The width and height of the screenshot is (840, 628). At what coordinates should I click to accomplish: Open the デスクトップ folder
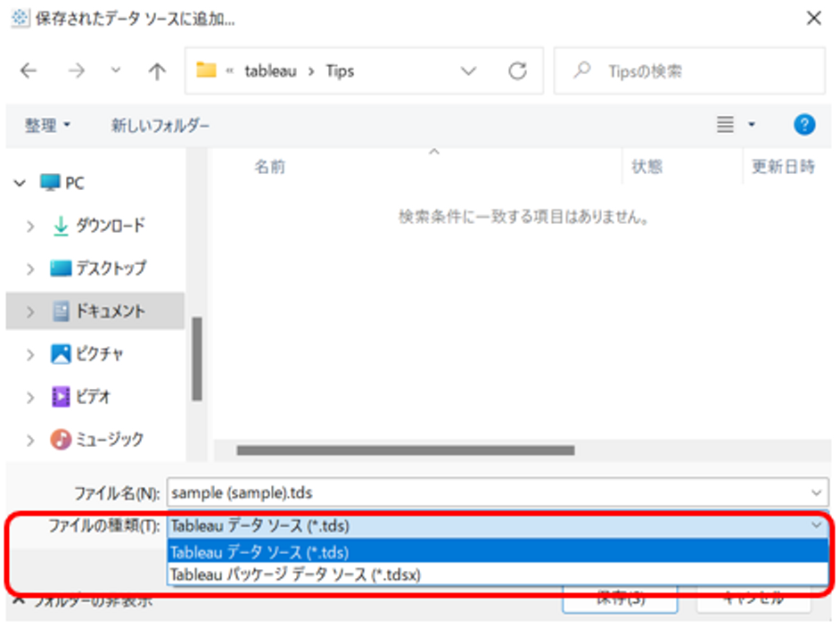99,268
